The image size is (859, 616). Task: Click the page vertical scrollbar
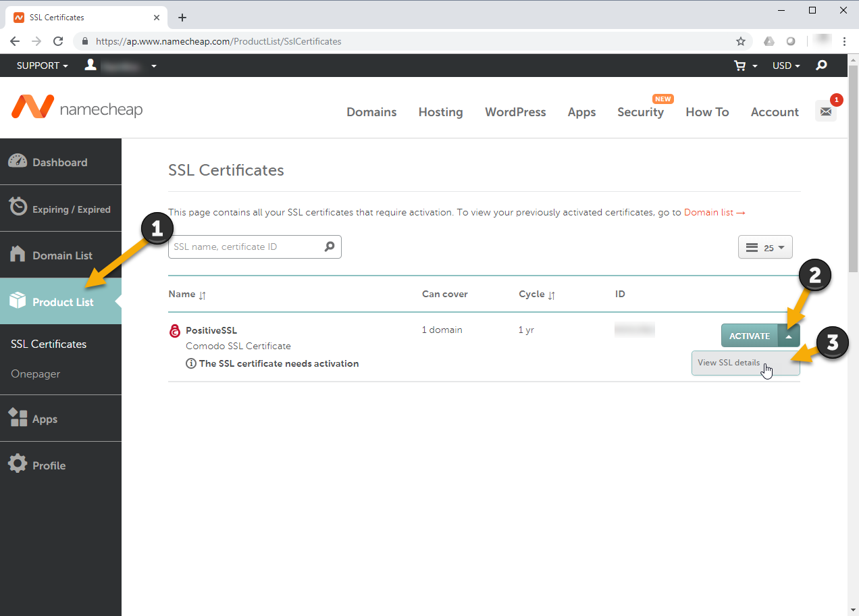click(853, 169)
